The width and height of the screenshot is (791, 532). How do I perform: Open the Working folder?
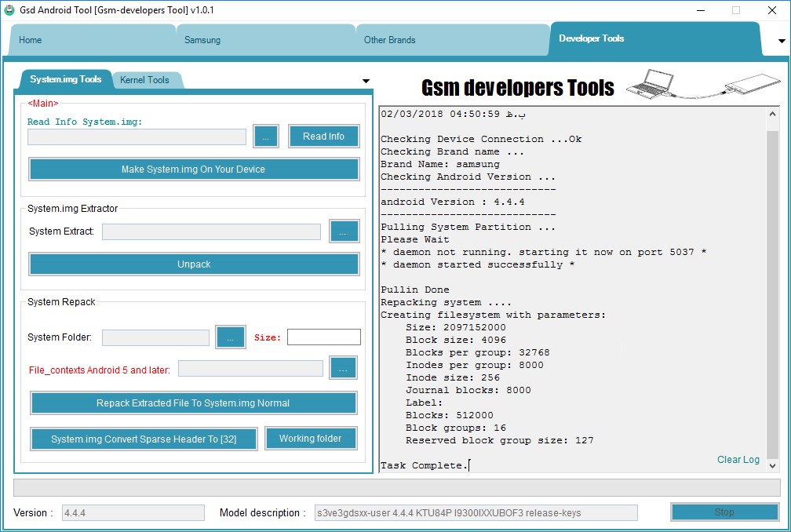click(x=311, y=439)
